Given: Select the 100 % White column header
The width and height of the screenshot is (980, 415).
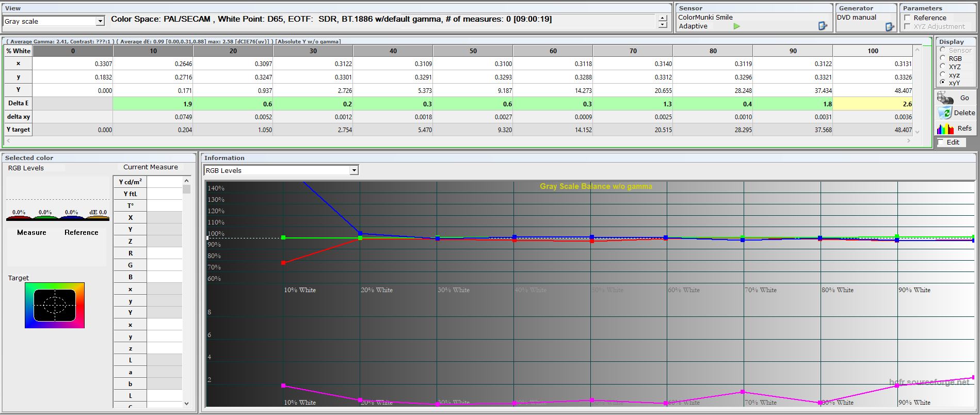Looking at the screenshot, I should click(872, 51).
